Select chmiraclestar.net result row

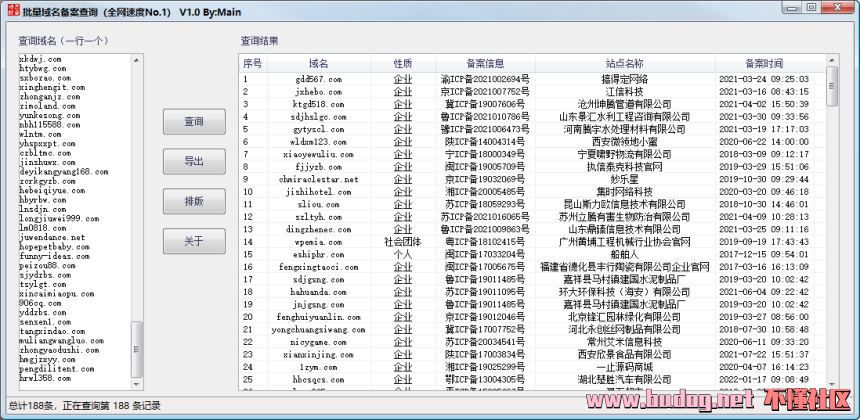click(x=531, y=179)
